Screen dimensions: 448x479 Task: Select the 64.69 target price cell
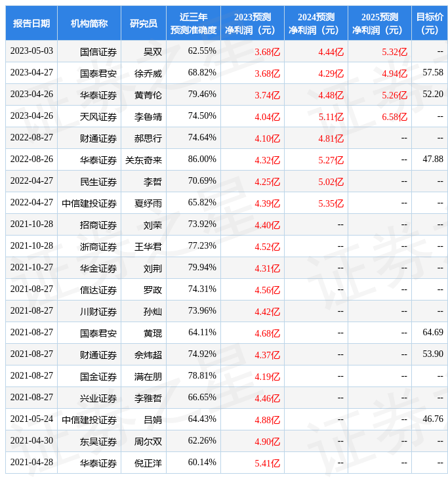433,333
